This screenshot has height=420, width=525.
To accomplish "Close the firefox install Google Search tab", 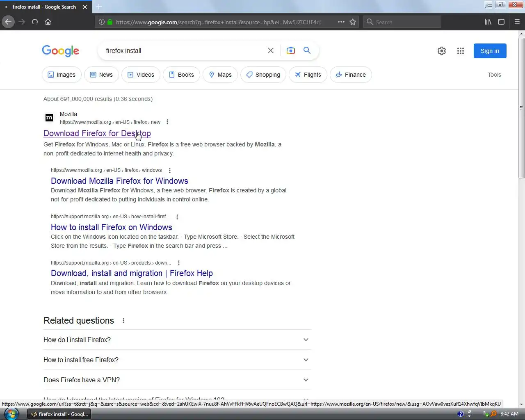I will click(x=85, y=7).
